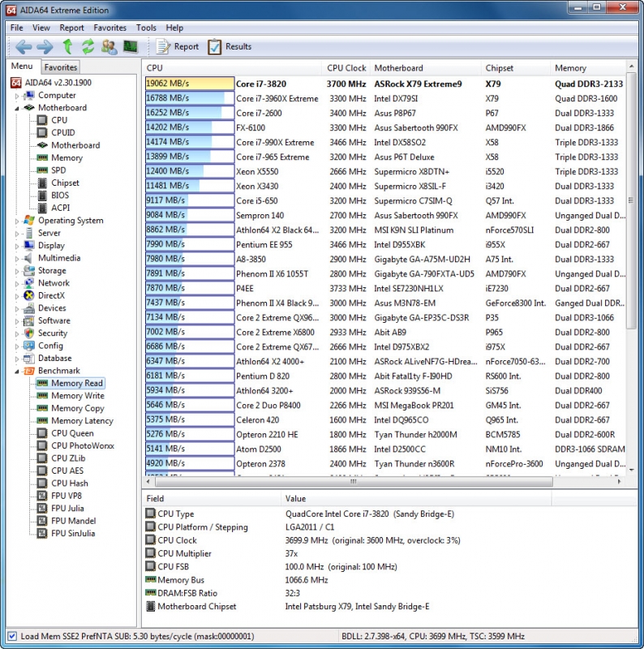Select the CPU Hash benchmark icon
The image size is (644, 649).
[42, 483]
